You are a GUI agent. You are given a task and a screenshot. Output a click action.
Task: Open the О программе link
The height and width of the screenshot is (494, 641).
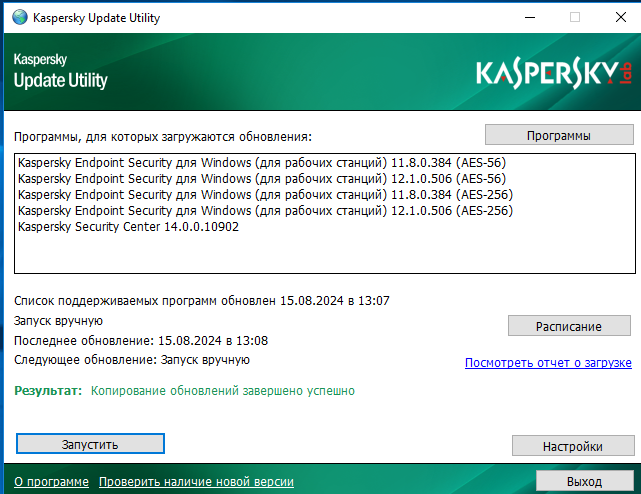(52, 482)
